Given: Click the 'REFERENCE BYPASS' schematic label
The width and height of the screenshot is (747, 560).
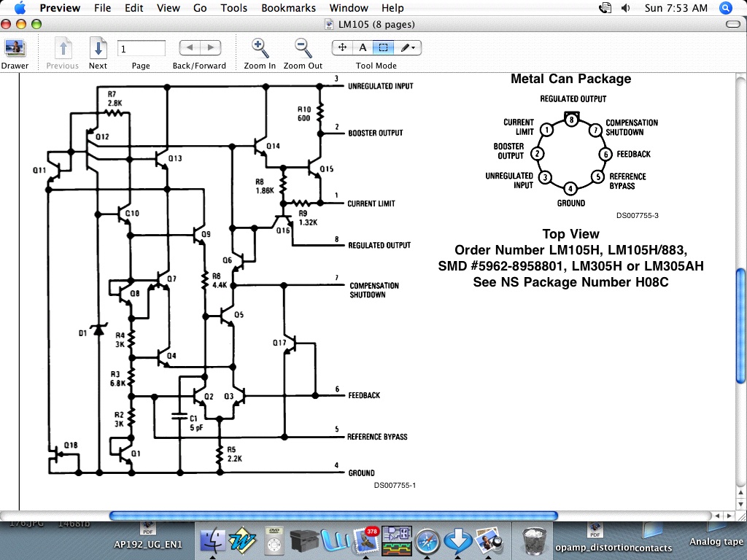Looking at the screenshot, I should pyautogui.click(x=377, y=437).
